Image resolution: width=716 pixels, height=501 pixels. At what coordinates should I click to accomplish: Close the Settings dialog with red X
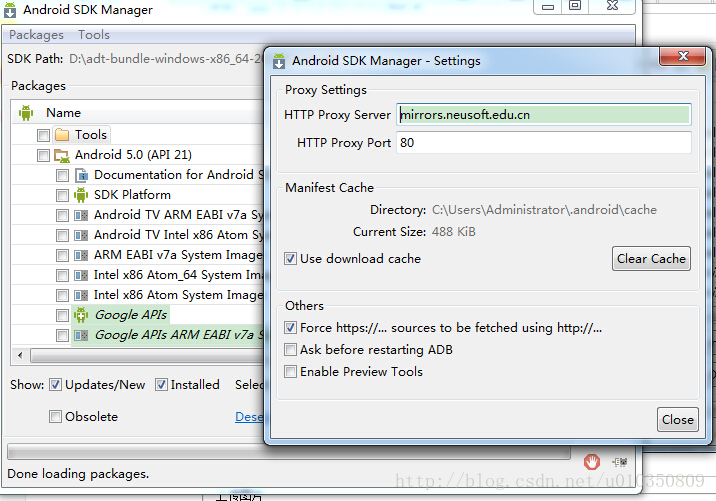pyautogui.click(x=683, y=56)
